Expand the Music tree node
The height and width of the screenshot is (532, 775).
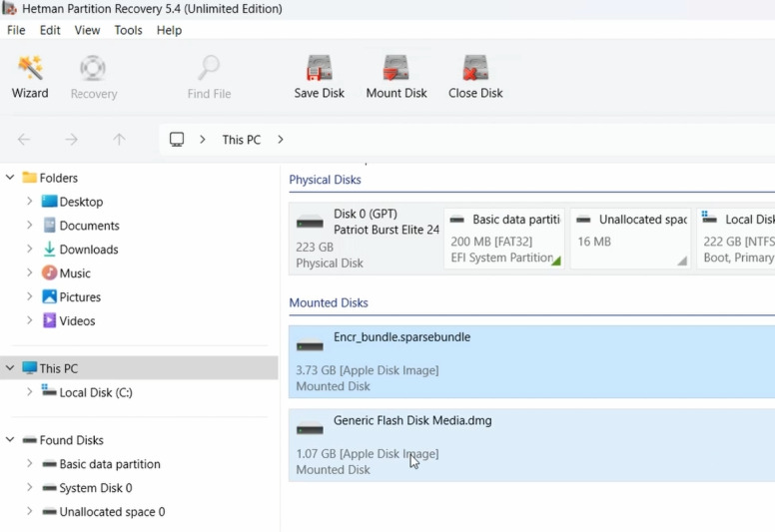click(x=30, y=272)
